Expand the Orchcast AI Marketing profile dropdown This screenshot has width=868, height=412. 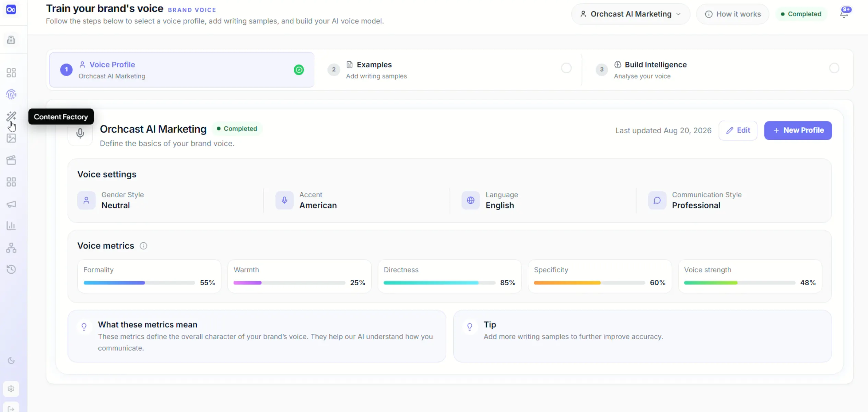[x=630, y=14]
